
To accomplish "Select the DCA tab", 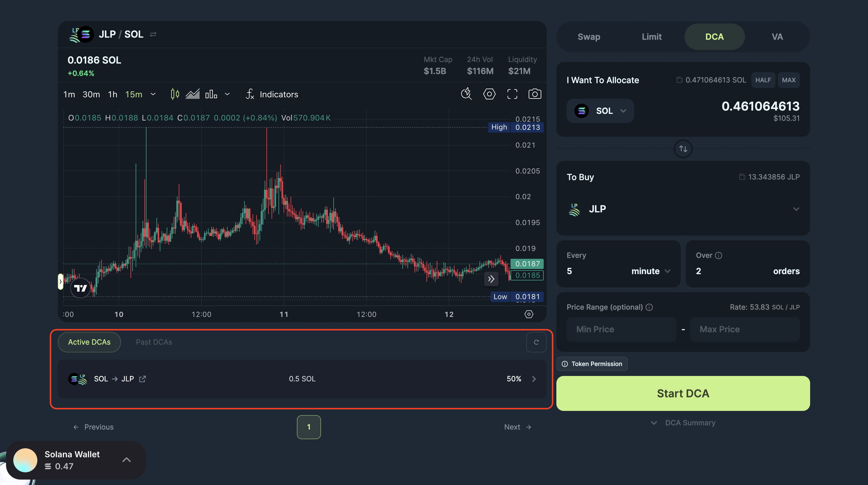I will (x=714, y=37).
